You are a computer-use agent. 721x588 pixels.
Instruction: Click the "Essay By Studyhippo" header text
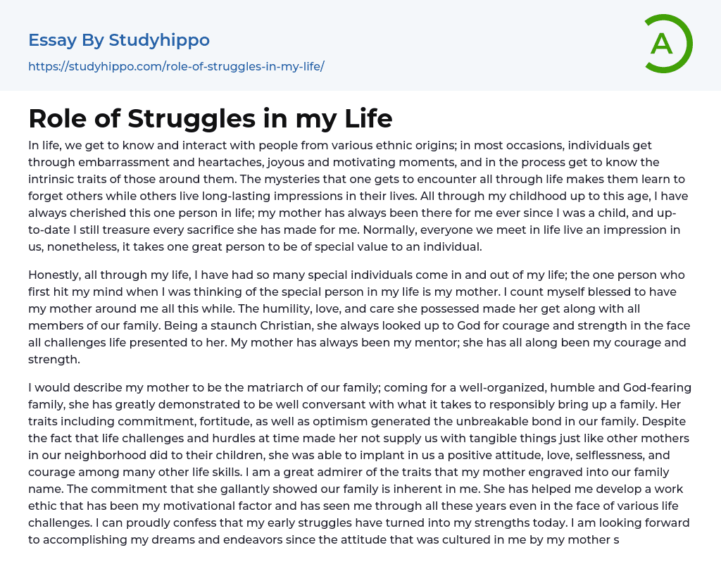[119, 40]
